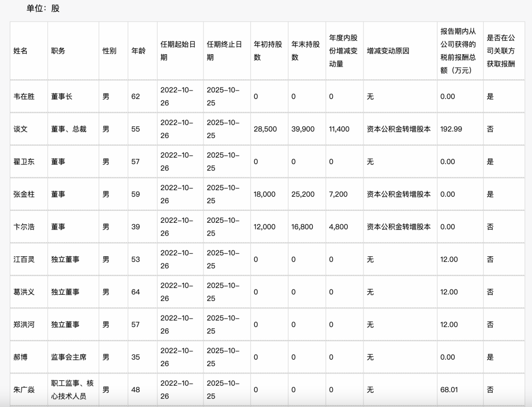The height and width of the screenshot is (407, 532).
Task: Click the 68.01 remuneration value
Action: [x=449, y=390]
